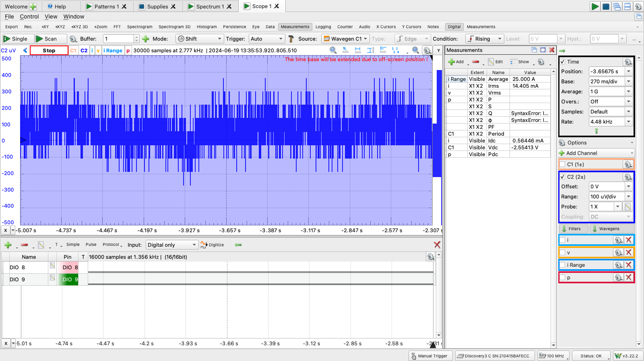The image size is (644, 361).
Task: Click the Buffer number input field
Action: [x=119, y=39]
